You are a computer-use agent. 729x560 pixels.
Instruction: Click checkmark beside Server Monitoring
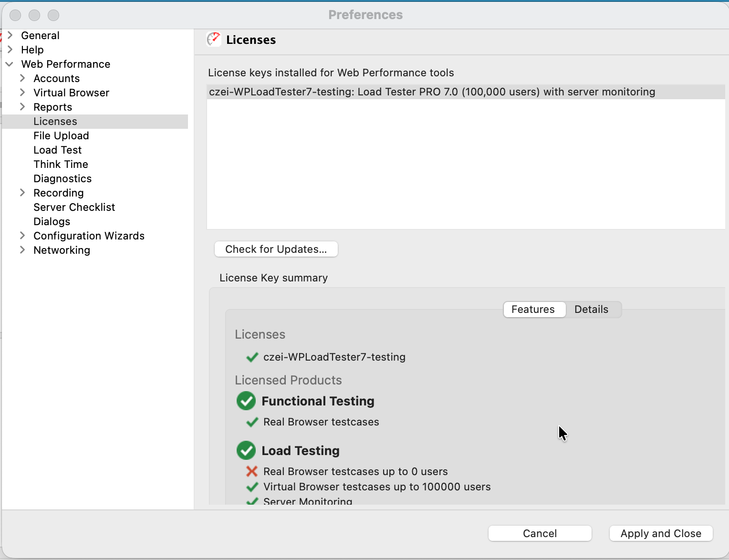point(252,501)
